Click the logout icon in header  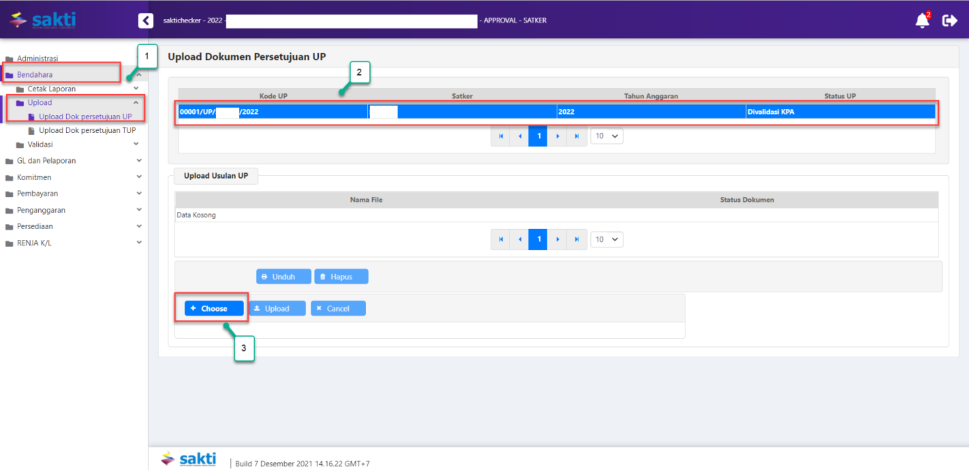point(949,20)
